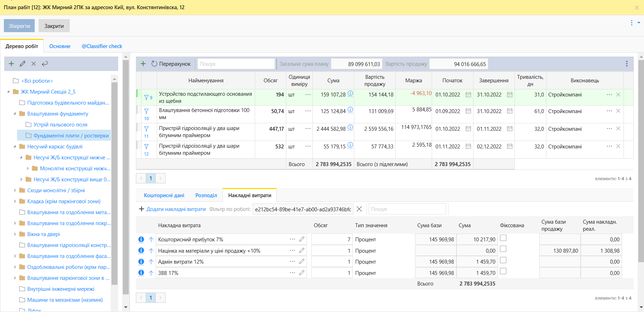This screenshot has height=312, width=644.
Task: Select Накладні витрати tab
Action: tap(250, 195)
